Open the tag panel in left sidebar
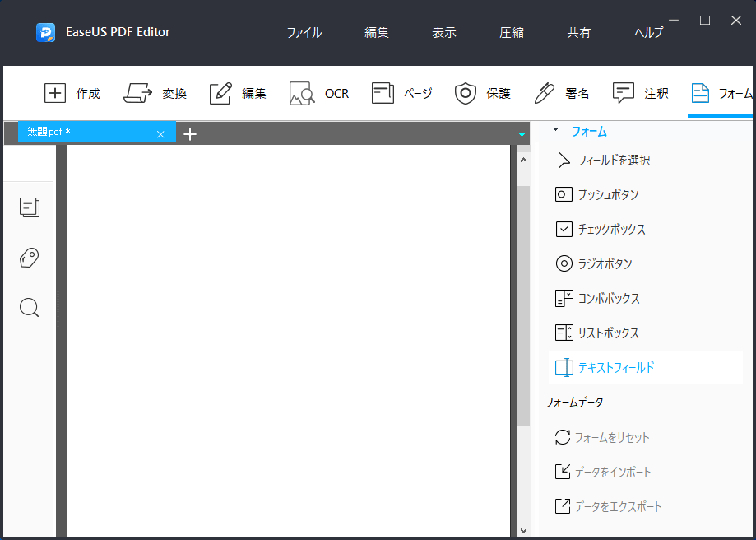 click(30, 258)
